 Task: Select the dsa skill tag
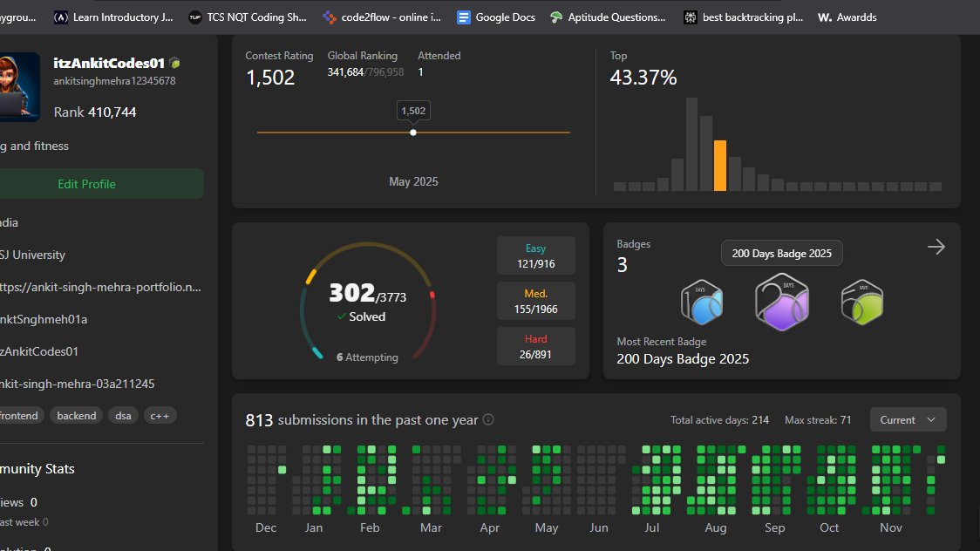(x=123, y=416)
